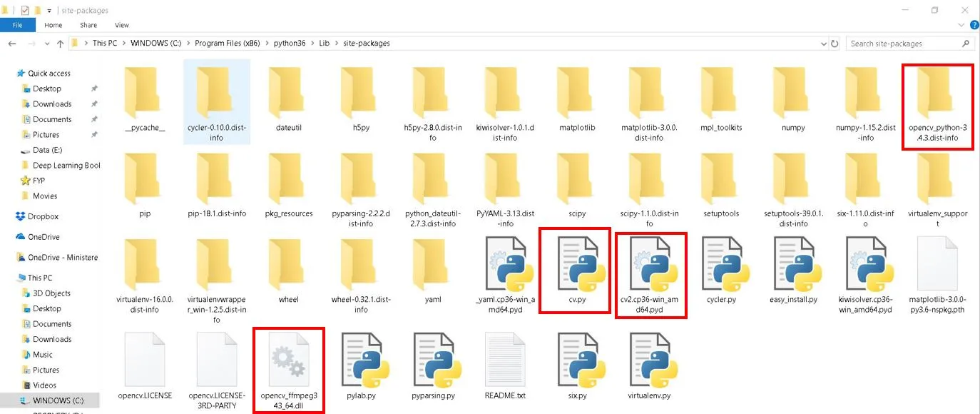Open the scipy folder
This screenshot has height=414, width=980.
tap(577, 186)
